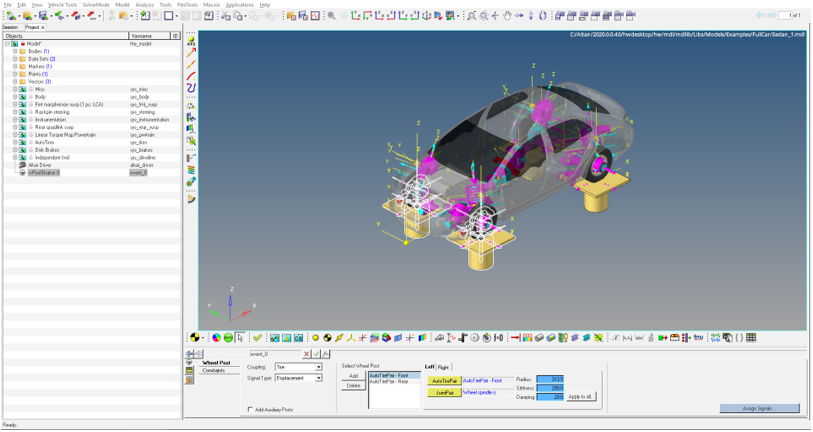Click the XYZ points tool icon
Image resolution: width=813 pixels, height=432 pixels.
[x=191, y=41]
